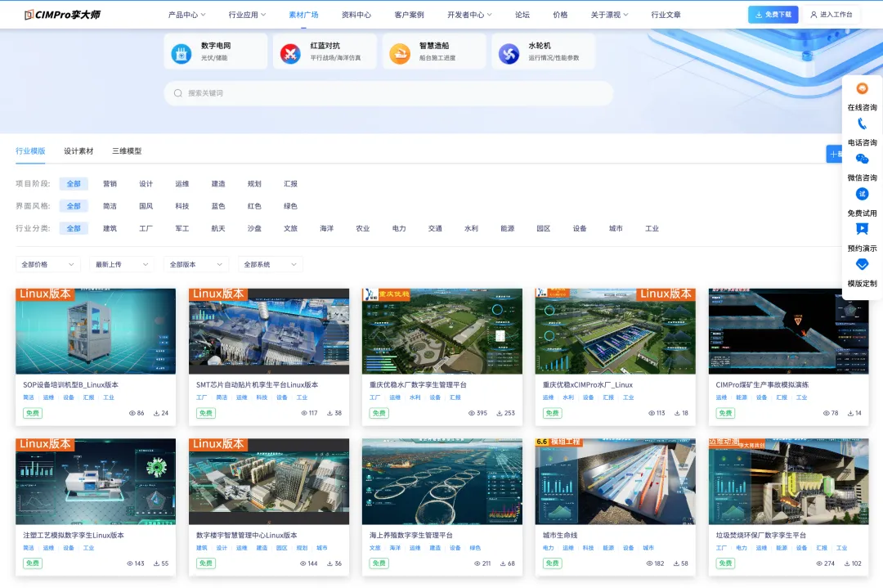Expand 行业应用 nav menu
883x588 pixels.
[247, 15]
